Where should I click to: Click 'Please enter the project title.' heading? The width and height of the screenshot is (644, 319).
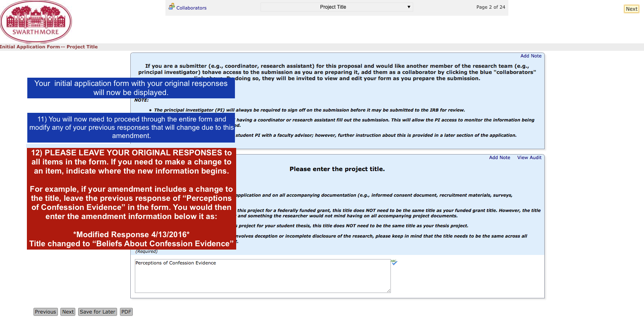tap(337, 169)
